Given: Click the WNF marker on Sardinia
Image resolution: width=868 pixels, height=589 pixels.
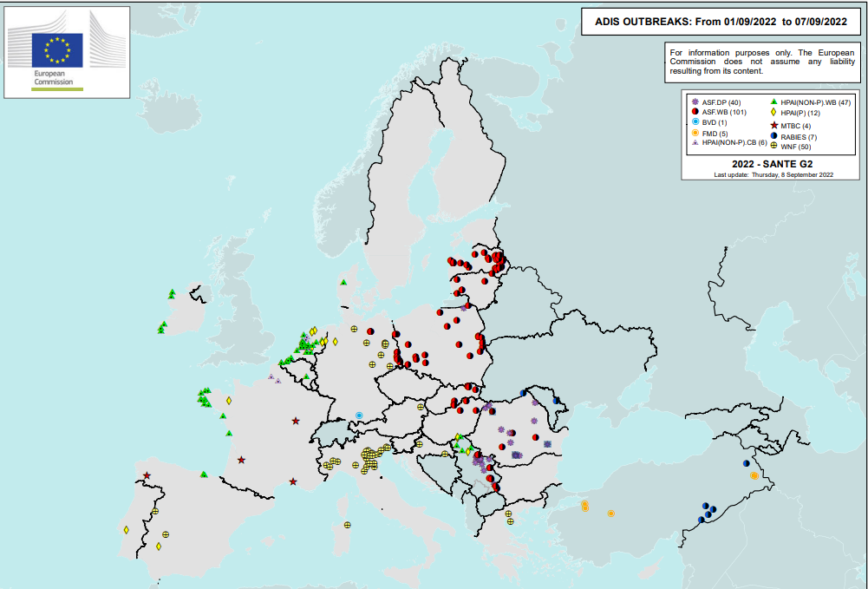Looking at the screenshot, I should pos(347,525).
